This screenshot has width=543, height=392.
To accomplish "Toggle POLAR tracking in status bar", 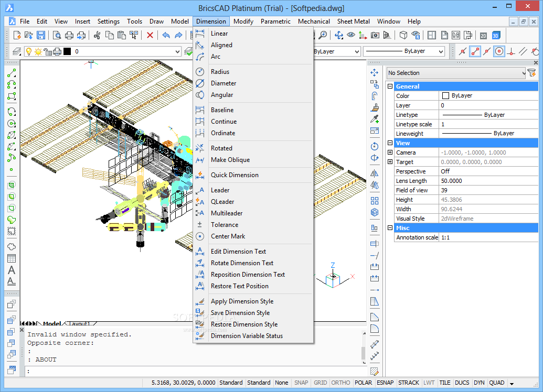I will (363, 383).
